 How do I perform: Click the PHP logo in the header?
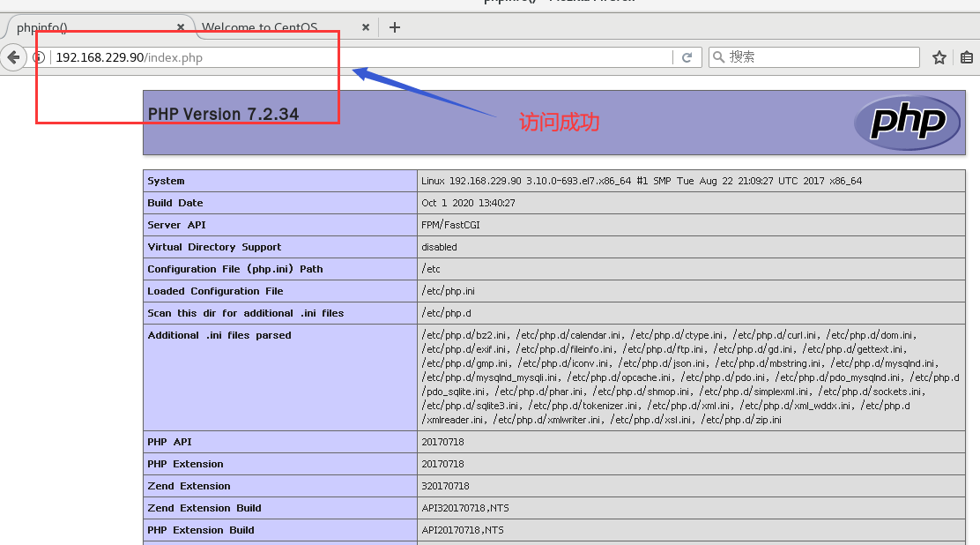pos(907,122)
